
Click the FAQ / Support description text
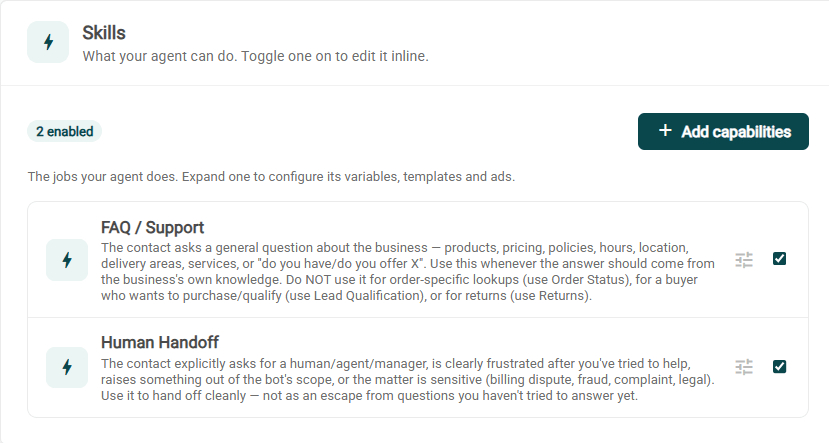408,272
